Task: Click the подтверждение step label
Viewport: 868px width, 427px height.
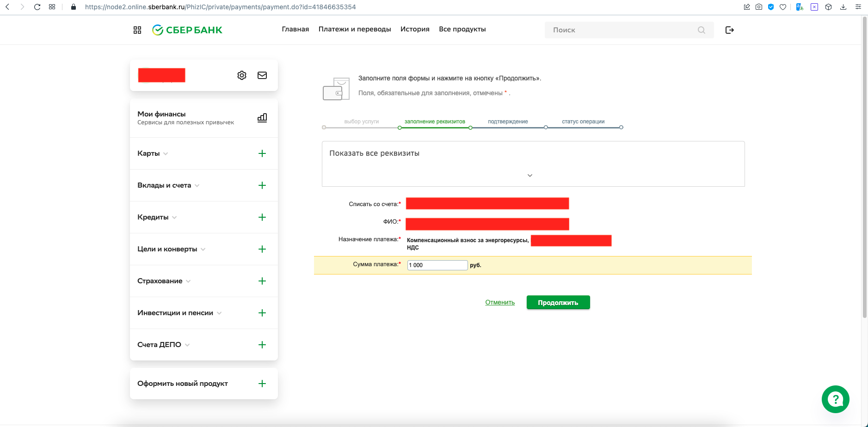Action: coord(508,122)
